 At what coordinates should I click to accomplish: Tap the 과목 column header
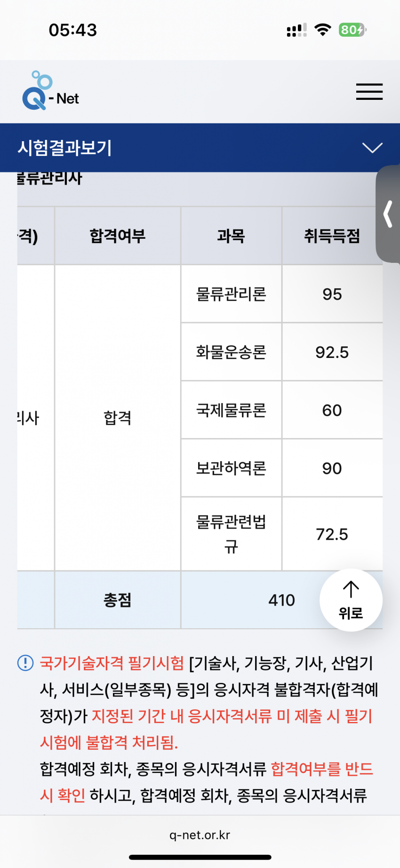coord(231,235)
